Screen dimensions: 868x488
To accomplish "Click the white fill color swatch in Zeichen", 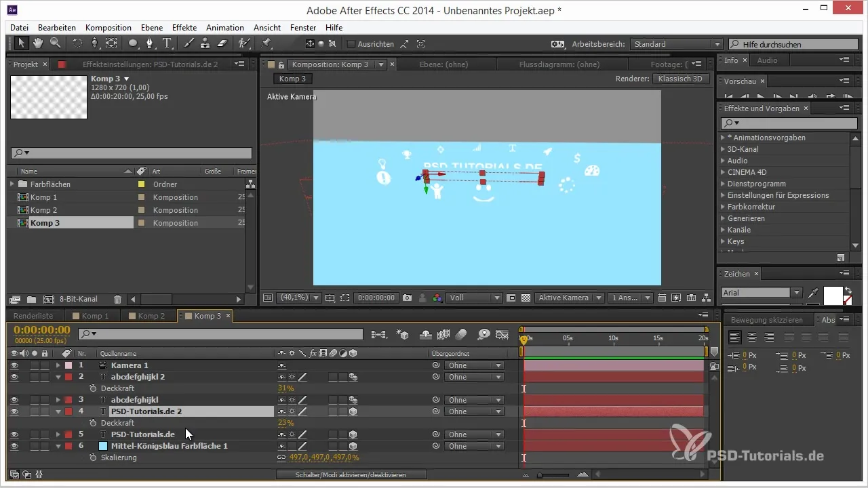I will click(x=833, y=296).
